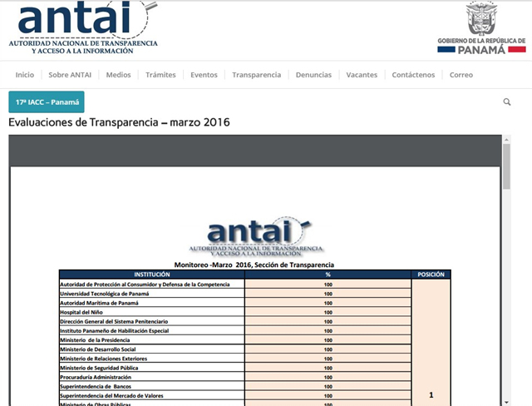Select the page heading Evaluaciones de Transparencia
The height and width of the screenshot is (406, 532).
pos(119,122)
